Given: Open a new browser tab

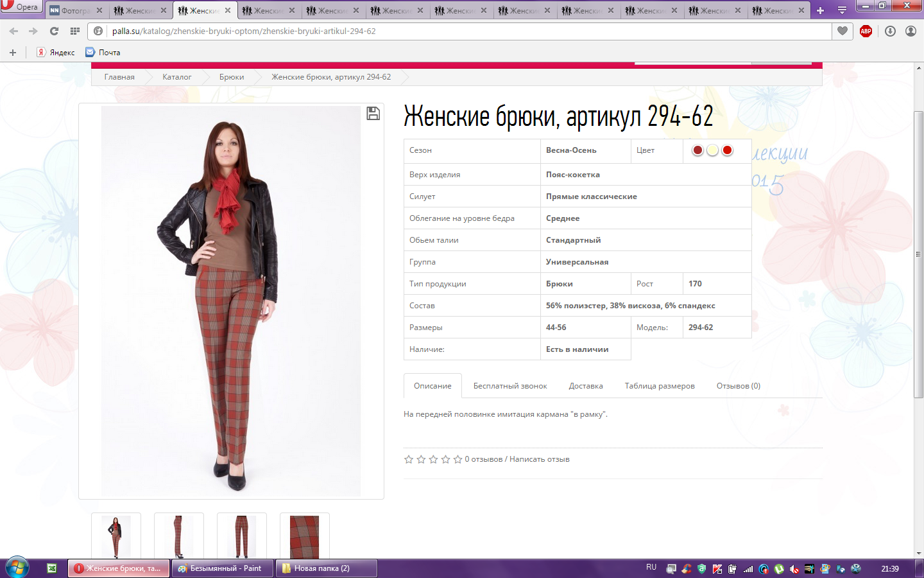Looking at the screenshot, I should coord(820,10).
